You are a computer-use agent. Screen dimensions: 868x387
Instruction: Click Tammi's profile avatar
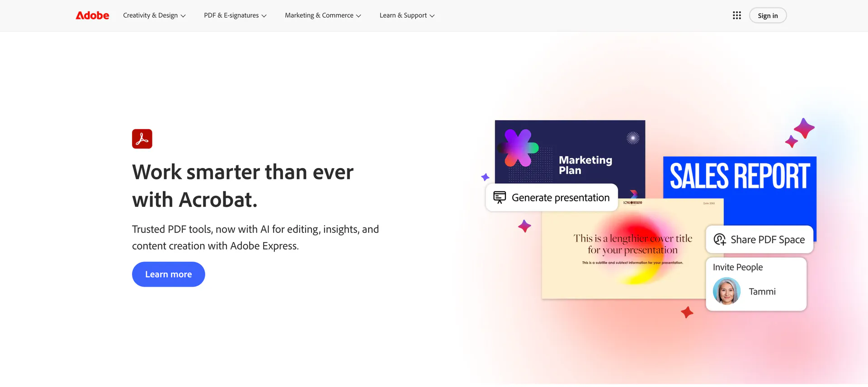pyautogui.click(x=726, y=291)
